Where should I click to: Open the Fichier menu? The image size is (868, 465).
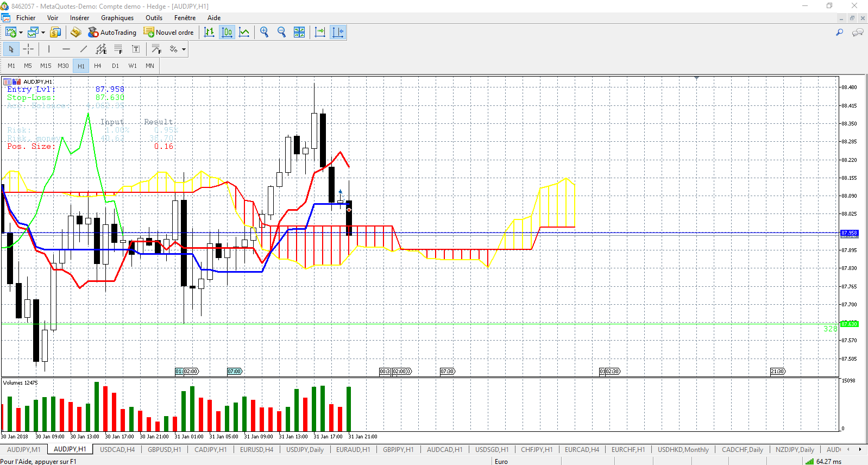pos(26,18)
